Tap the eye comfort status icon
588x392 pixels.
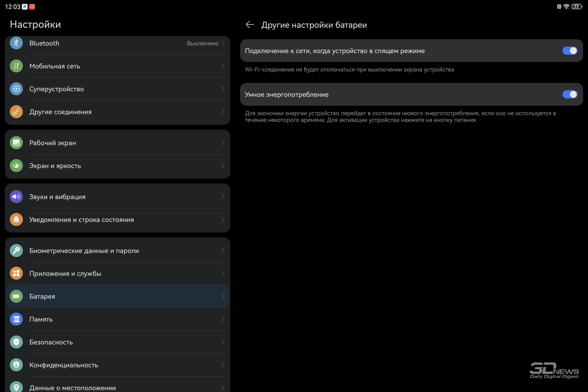(559, 7)
